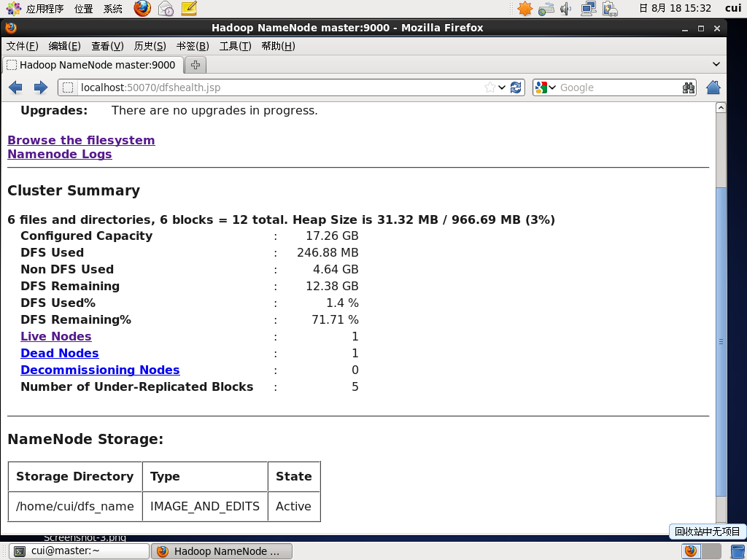Expand the list all tabs chevron
747x560 pixels.
(x=716, y=64)
